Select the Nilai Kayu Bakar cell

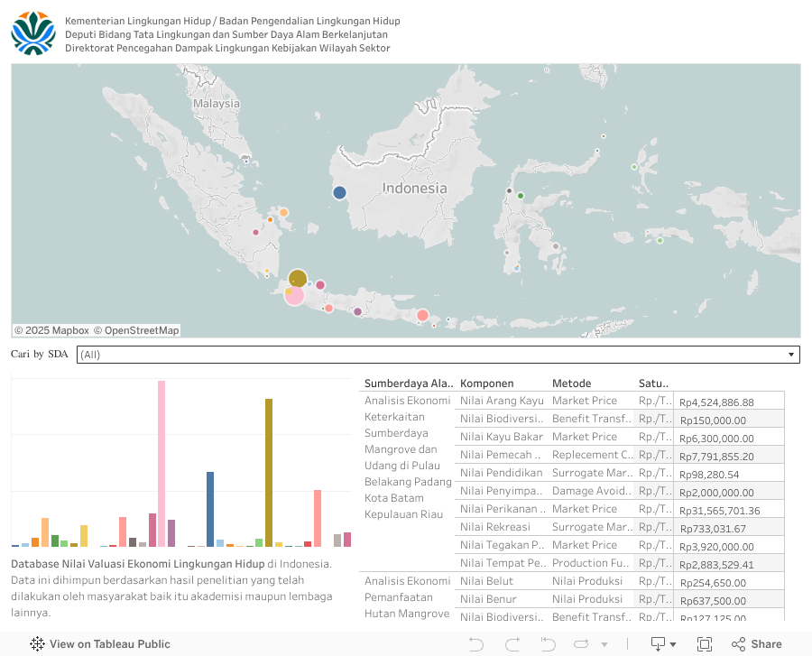(502, 437)
